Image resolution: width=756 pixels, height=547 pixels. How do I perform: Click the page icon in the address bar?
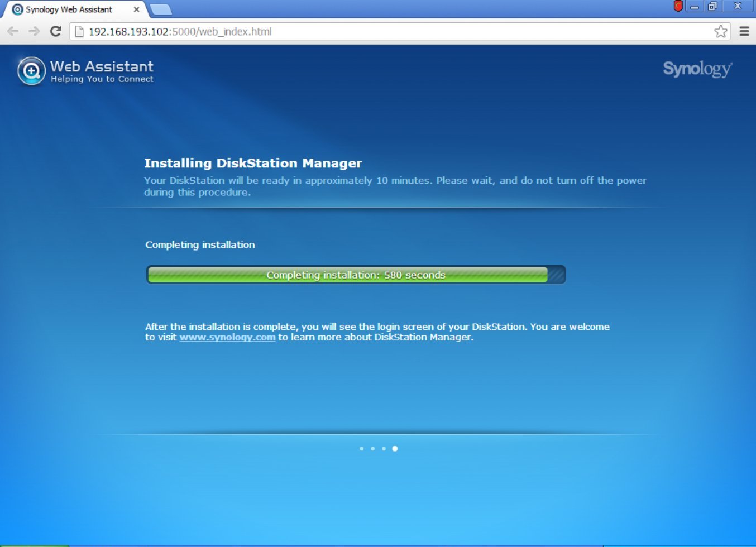pyautogui.click(x=78, y=31)
